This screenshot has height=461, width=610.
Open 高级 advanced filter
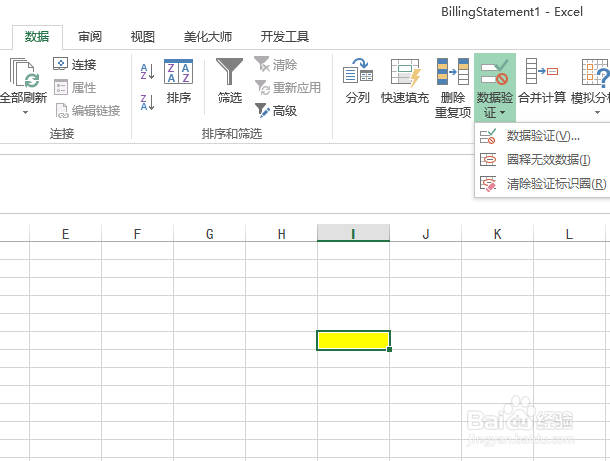(276, 111)
